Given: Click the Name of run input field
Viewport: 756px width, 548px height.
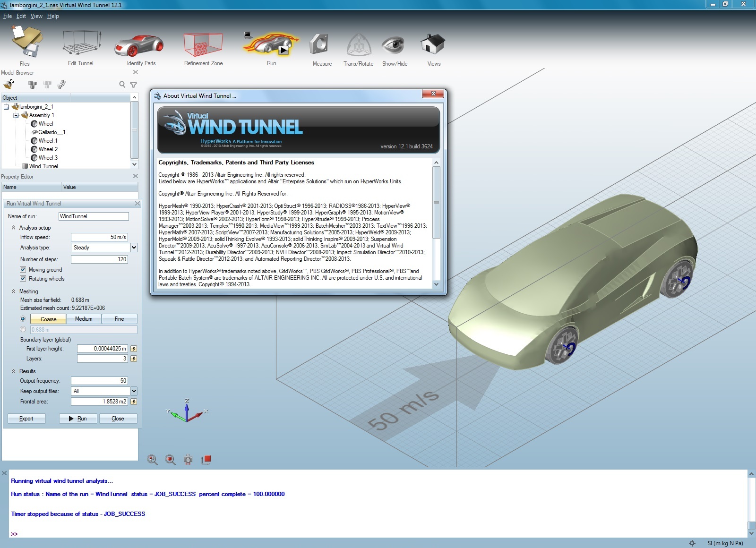Looking at the screenshot, I should pos(94,216).
